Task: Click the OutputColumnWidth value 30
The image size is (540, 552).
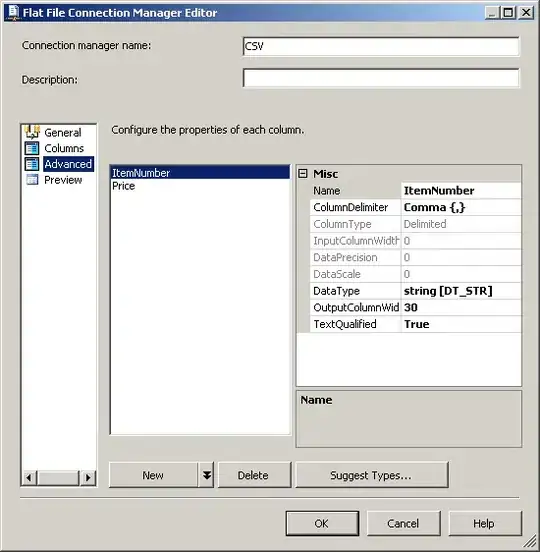Action: point(461,307)
